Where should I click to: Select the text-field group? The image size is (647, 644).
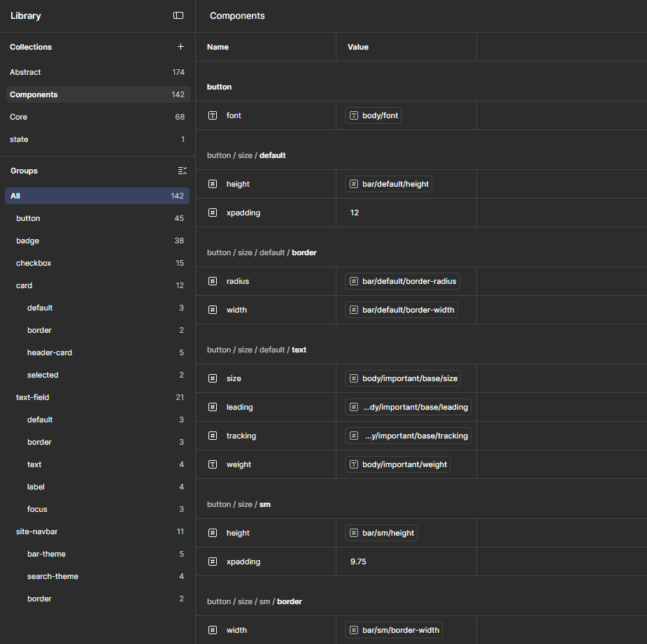pyautogui.click(x=97, y=397)
